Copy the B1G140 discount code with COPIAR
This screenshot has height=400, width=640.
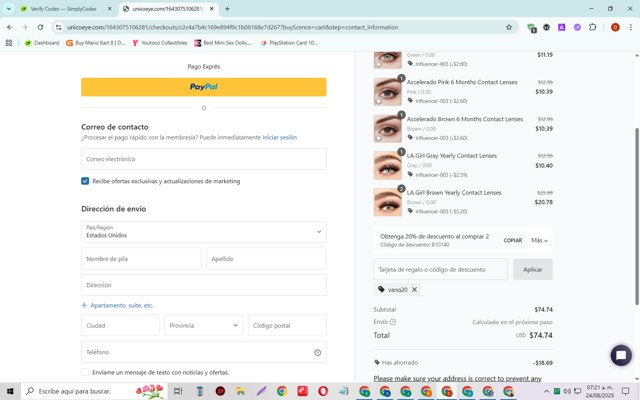coord(513,240)
